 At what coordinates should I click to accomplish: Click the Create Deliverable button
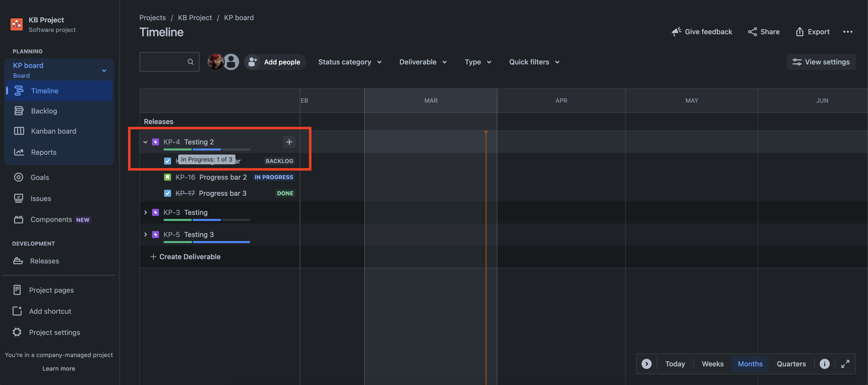coord(185,257)
